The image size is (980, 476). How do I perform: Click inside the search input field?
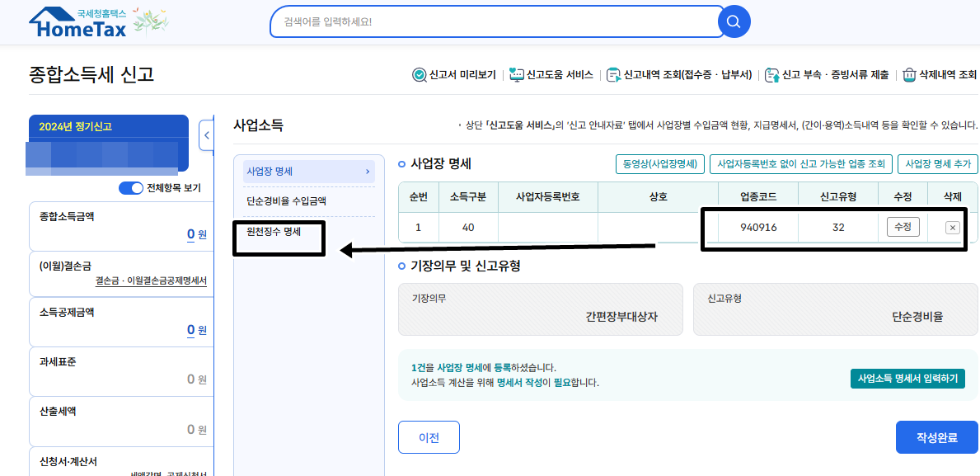pyautogui.click(x=495, y=22)
